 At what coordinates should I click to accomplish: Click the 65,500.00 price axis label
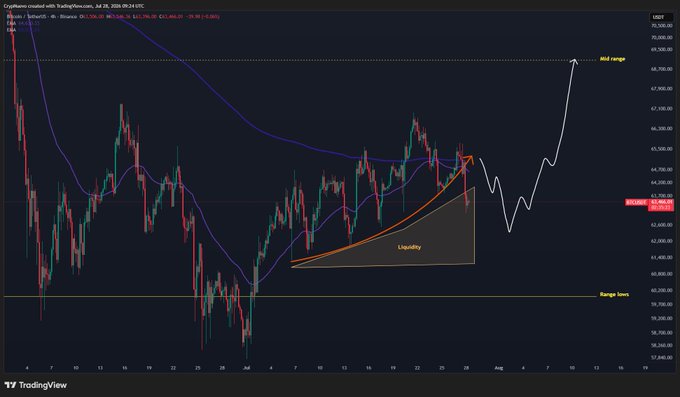[661, 149]
